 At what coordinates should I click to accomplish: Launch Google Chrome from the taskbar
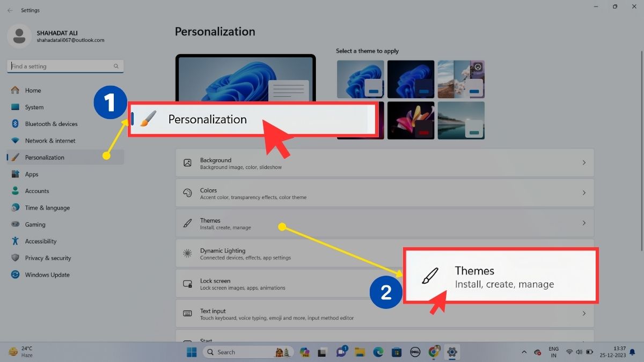(432, 352)
